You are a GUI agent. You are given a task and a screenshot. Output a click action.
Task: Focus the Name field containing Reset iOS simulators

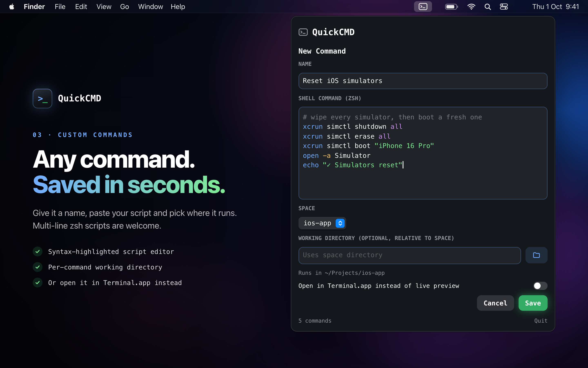pyautogui.click(x=423, y=81)
